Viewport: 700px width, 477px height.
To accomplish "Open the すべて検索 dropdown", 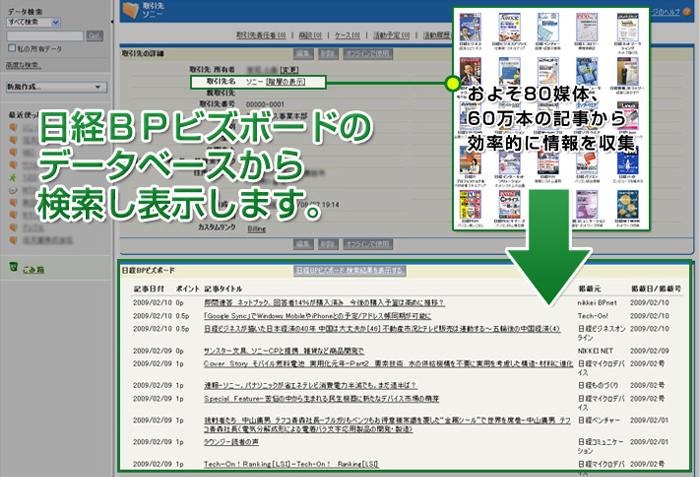I will click(33, 22).
